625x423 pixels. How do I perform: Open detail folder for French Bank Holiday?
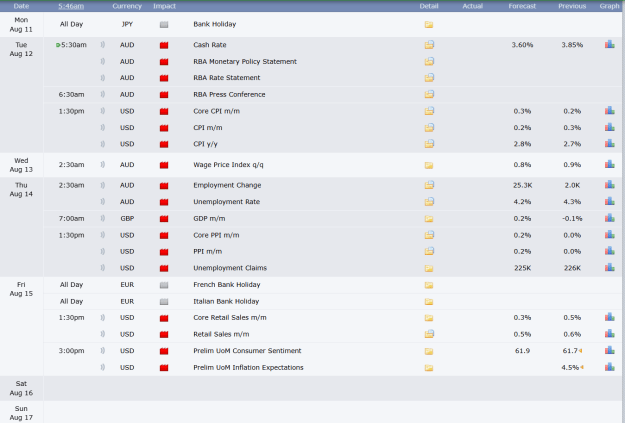click(429, 285)
